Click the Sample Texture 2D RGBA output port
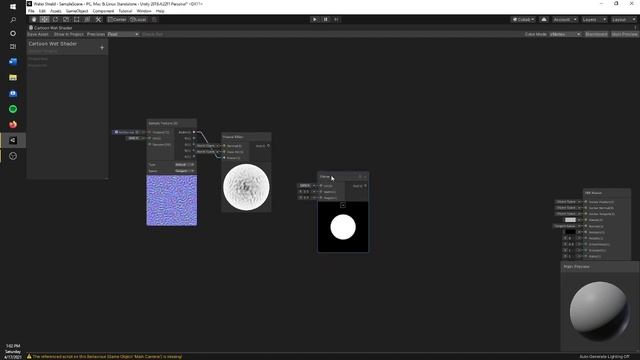640x360 pixels. coord(194,132)
